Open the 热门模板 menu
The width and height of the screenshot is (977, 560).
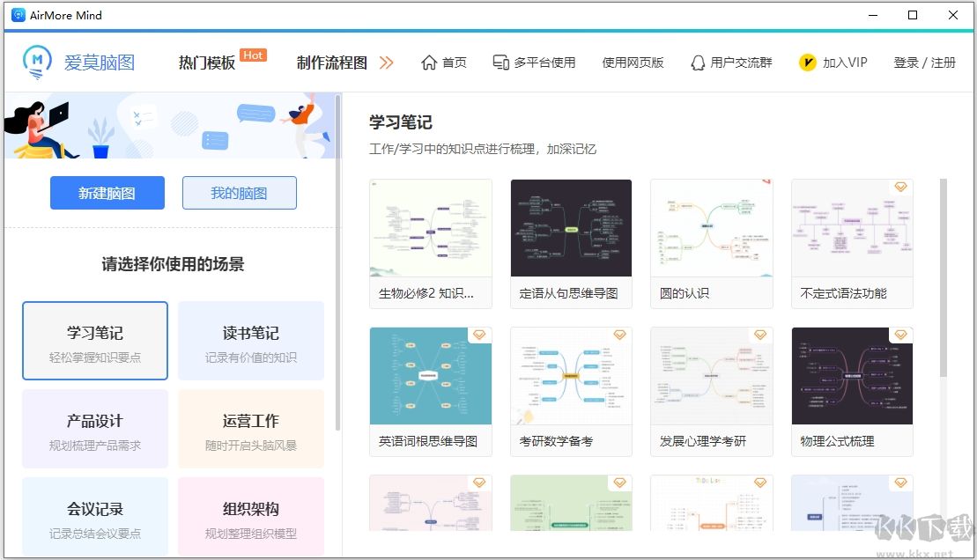pos(207,63)
